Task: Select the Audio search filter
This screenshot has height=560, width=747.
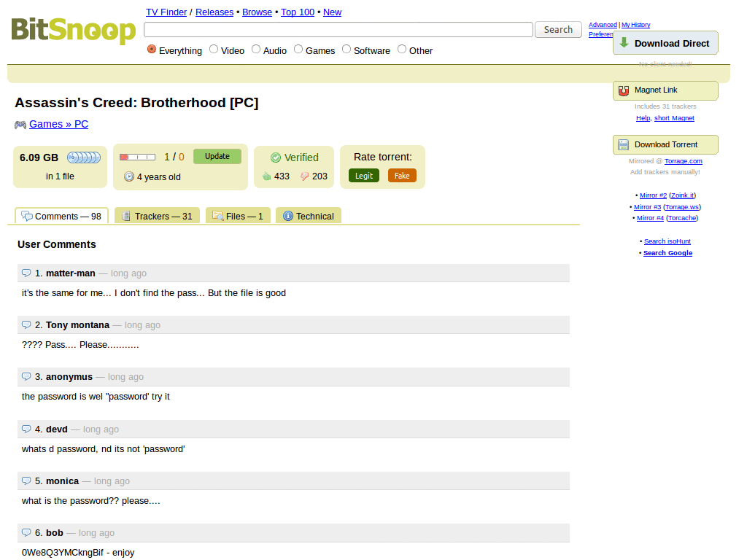Action: [256, 49]
